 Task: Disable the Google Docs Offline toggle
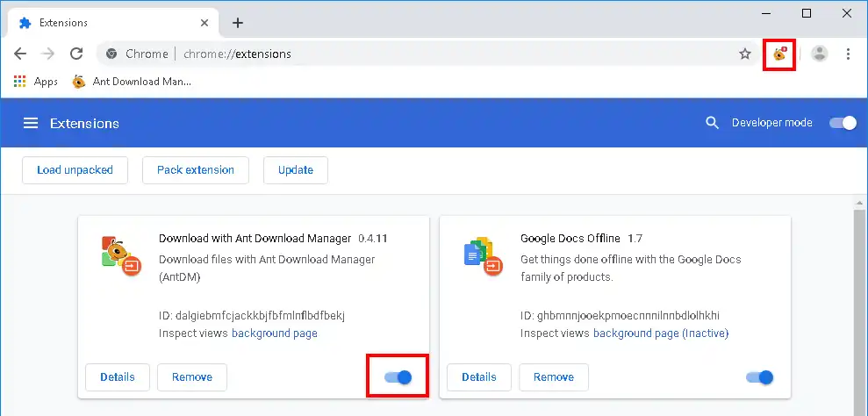click(759, 377)
